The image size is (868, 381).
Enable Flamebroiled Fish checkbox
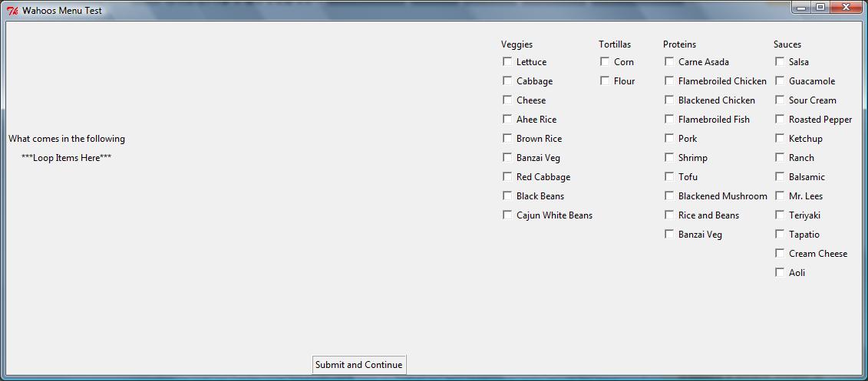(669, 119)
